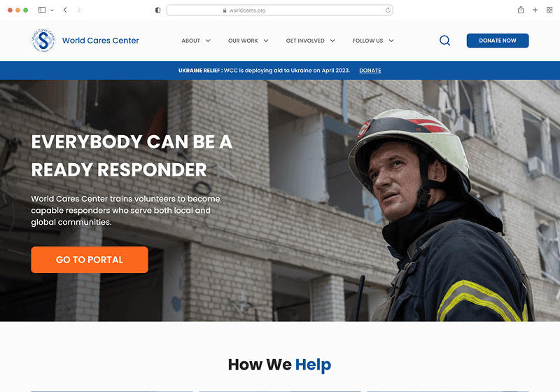Screen dimensions: 560x392
Task: Click the worldcares.org address bar
Action: pyautogui.click(x=279, y=10)
